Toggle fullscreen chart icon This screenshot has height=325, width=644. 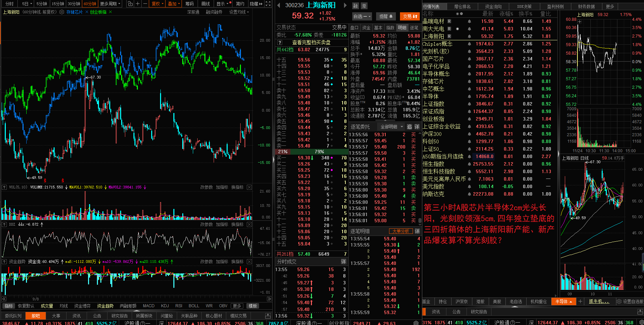pyautogui.click(x=268, y=4)
